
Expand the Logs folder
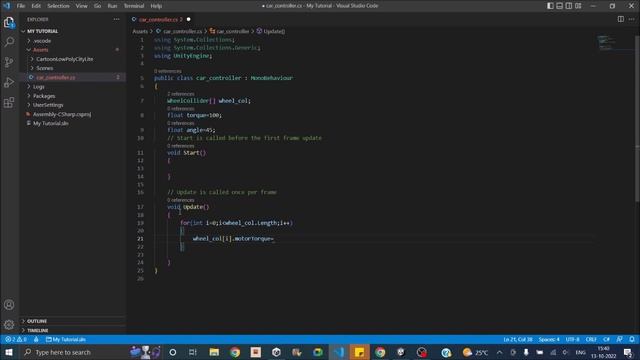pyautogui.click(x=39, y=87)
